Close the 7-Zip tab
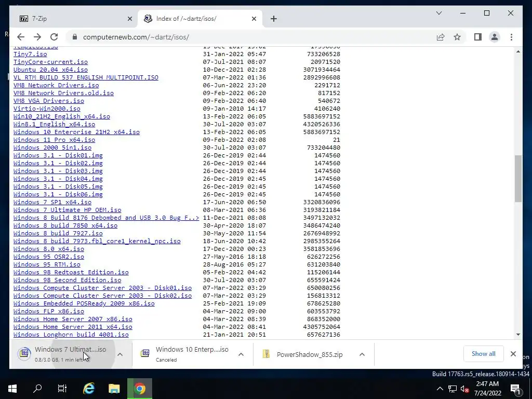Image resolution: width=532 pixels, height=399 pixels. tap(129, 19)
